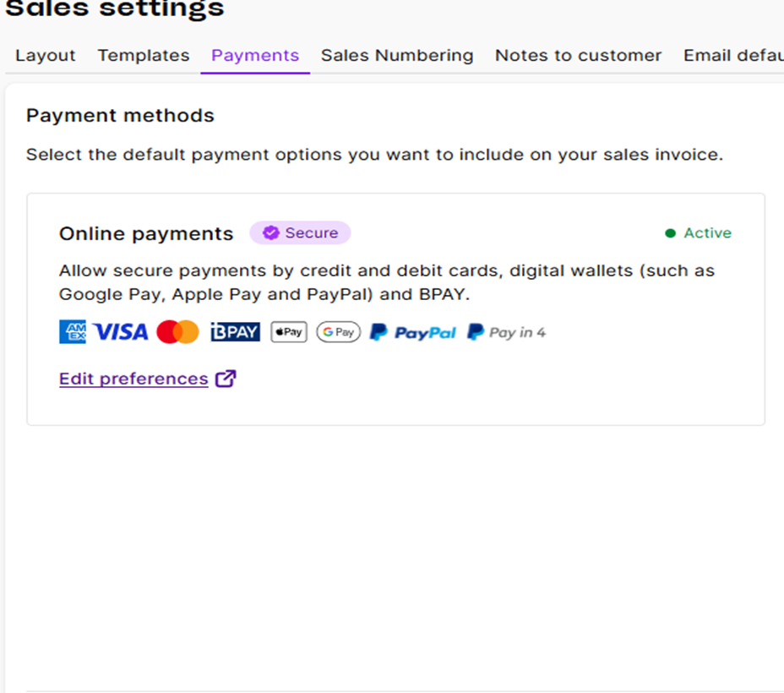Click the BPAY logo
The height and width of the screenshot is (693, 784).
pyautogui.click(x=236, y=332)
